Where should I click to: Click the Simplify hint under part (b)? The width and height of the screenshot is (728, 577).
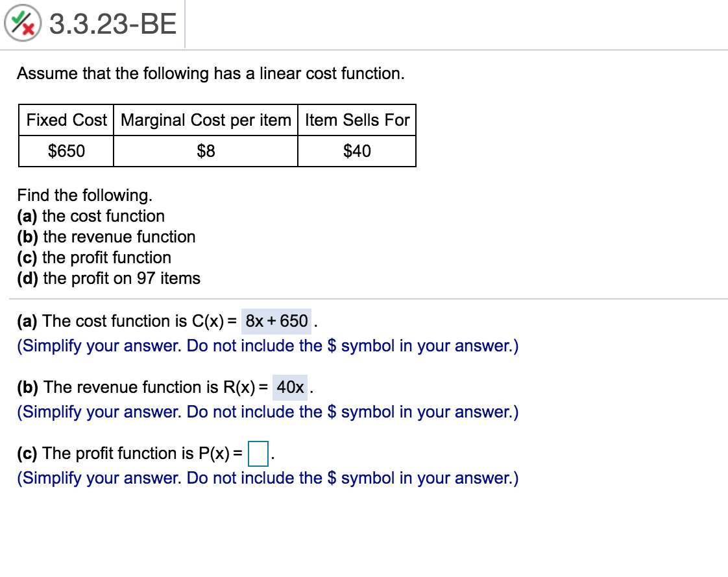[267, 412]
